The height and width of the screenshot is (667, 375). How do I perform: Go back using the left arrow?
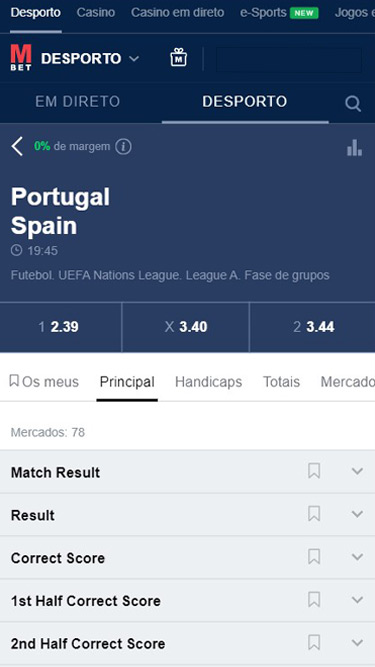coord(17,147)
